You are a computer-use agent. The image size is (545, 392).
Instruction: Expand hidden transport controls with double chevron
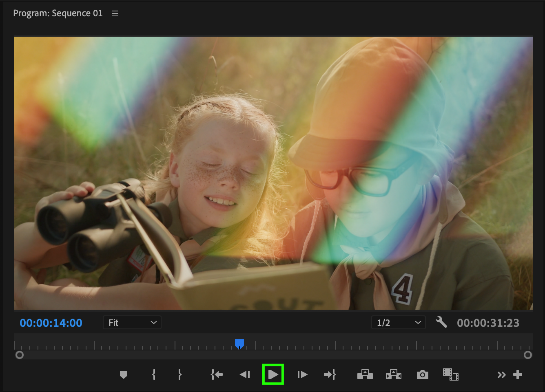click(501, 375)
